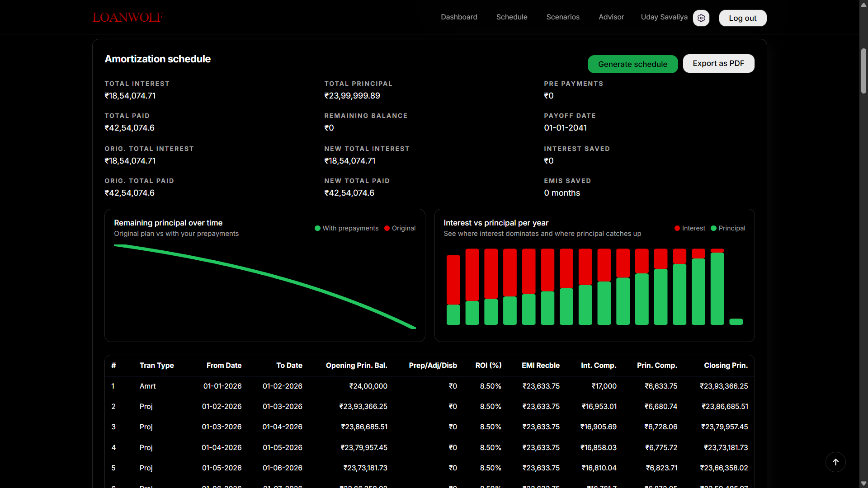Click the Closing Prin. column header
Screen dimensions: 868x488
coord(726,365)
